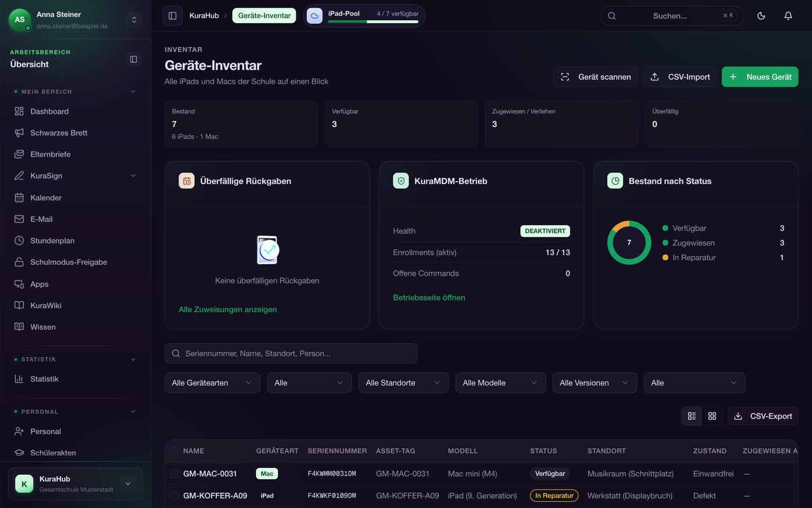
Task: Click the iPad-Pool availability progress bar
Action: pyautogui.click(x=374, y=22)
